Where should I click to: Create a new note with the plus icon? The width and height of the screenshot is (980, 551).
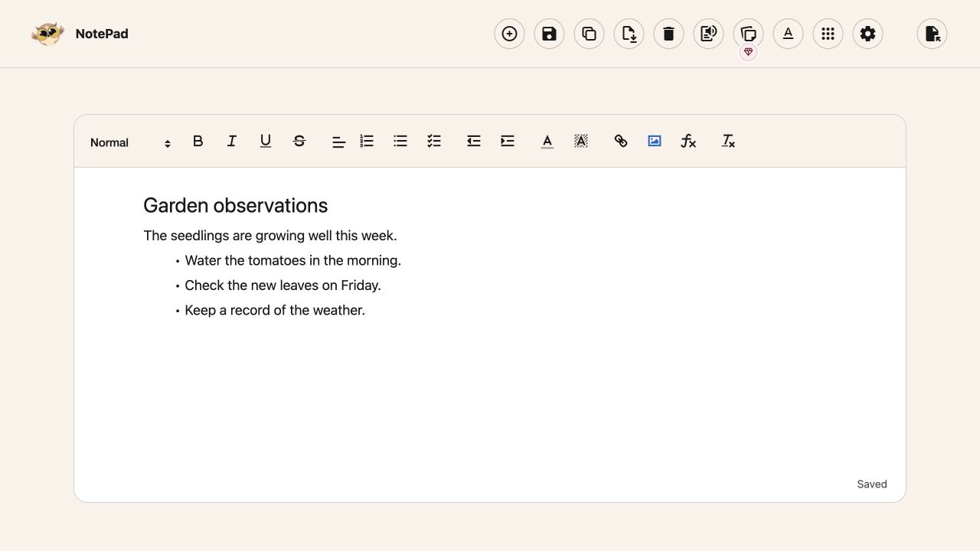509,34
